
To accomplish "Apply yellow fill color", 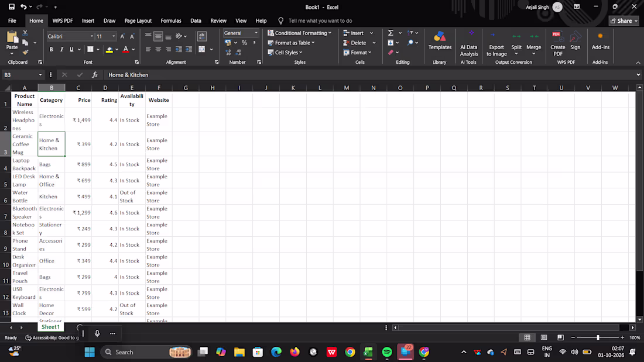I will click(x=109, y=50).
